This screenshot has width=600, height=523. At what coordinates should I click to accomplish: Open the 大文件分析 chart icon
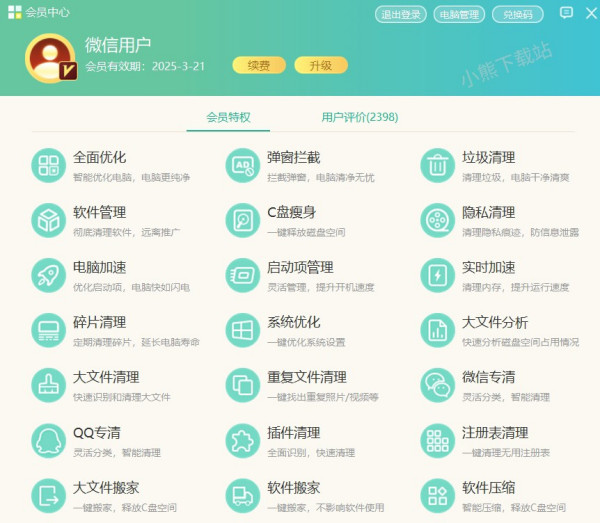coord(438,331)
